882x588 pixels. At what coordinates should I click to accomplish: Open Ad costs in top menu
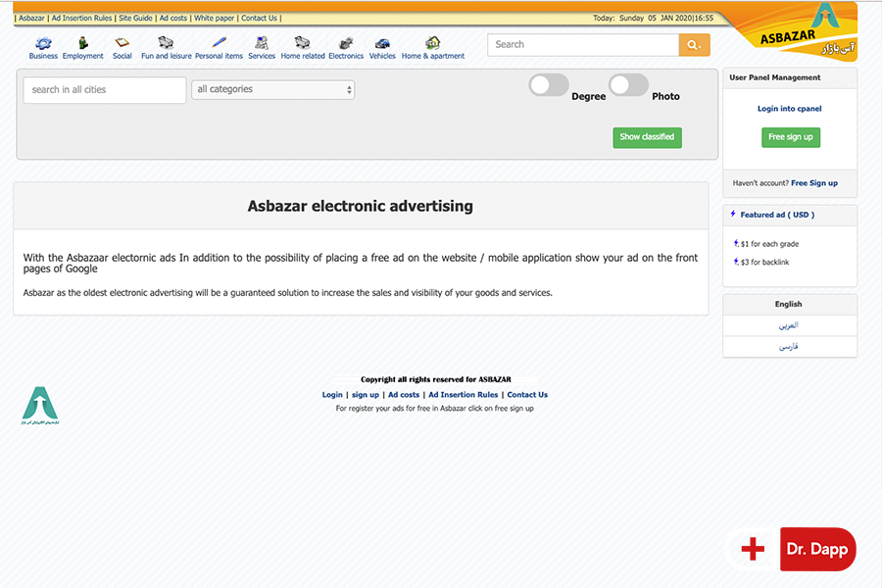tap(173, 18)
